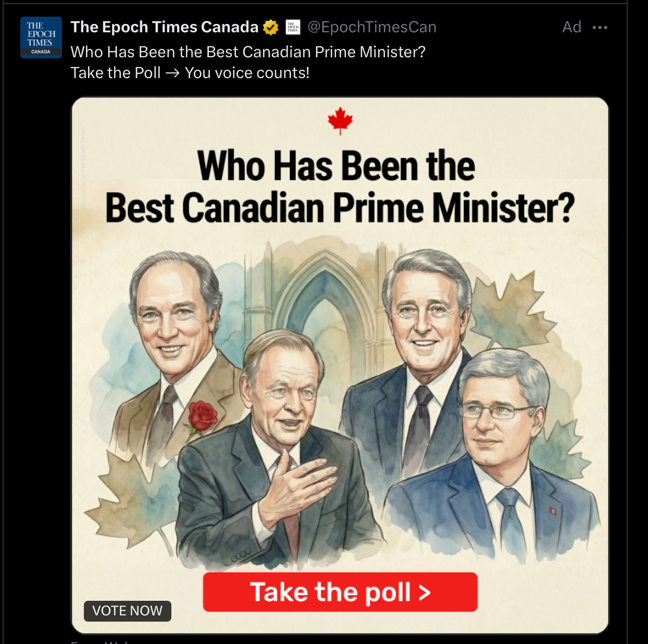
Task: Click the post's Best Canadian Prime Minister question text
Action: coord(248,52)
